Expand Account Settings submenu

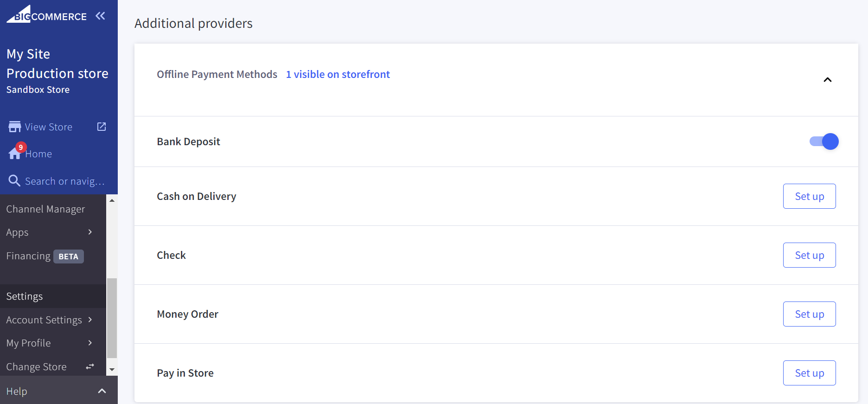point(90,320)
